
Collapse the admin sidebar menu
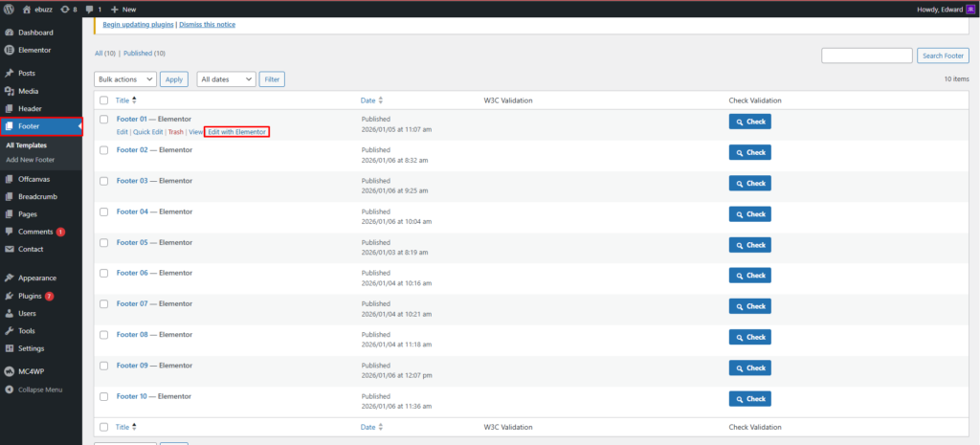click(x=39, y=389)
